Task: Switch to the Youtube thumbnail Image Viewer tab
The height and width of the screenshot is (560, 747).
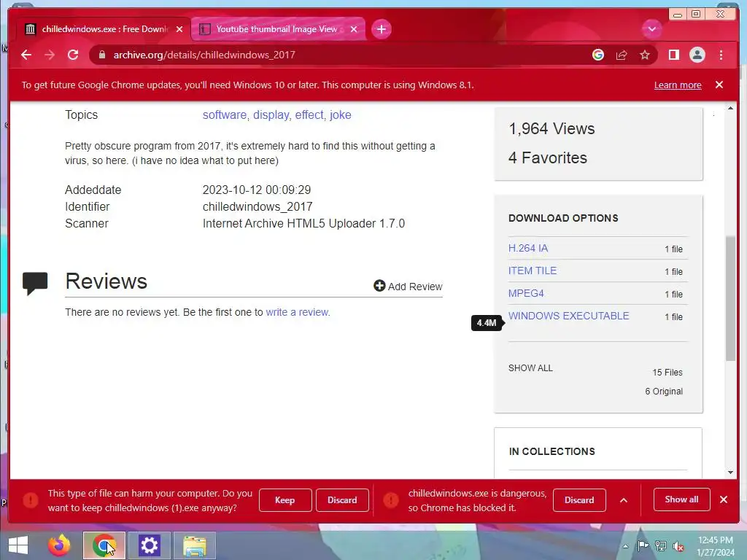Action: 278,29
